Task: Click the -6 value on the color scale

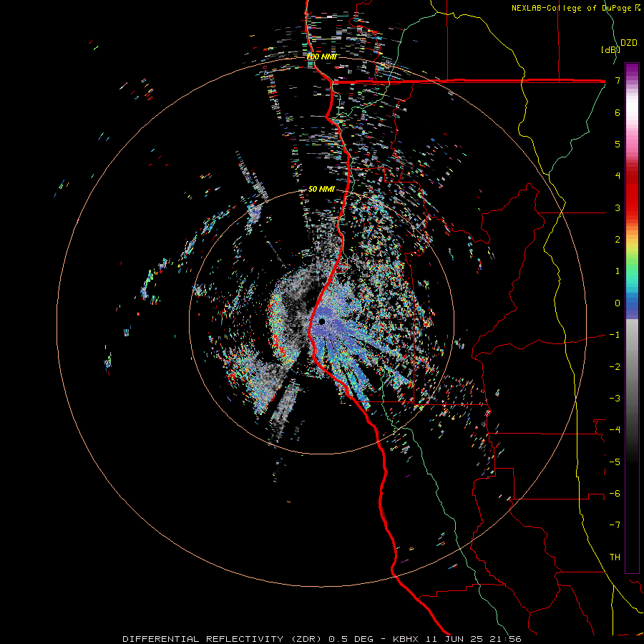Action: pos(615,493)
